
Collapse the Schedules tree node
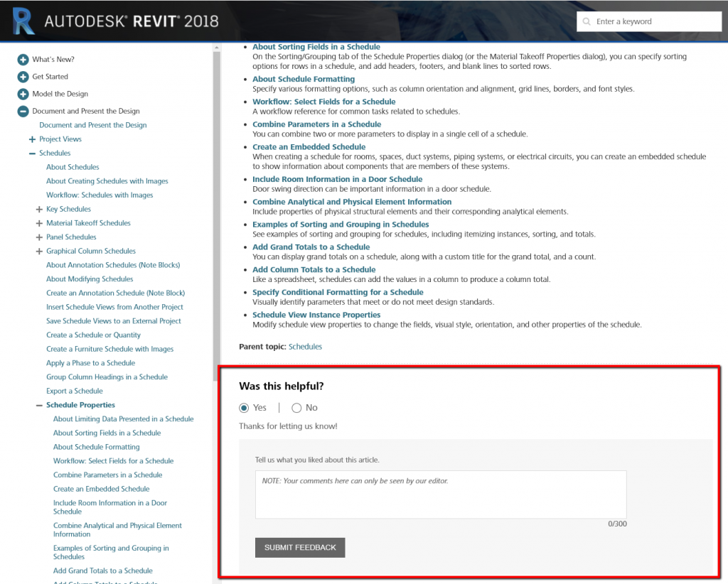coord(32,153)
